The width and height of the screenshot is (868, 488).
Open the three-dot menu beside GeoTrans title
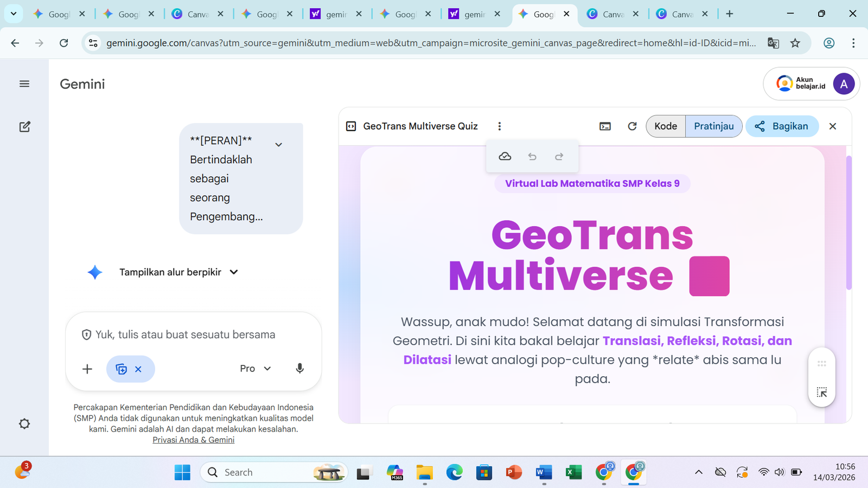[500, 126]
